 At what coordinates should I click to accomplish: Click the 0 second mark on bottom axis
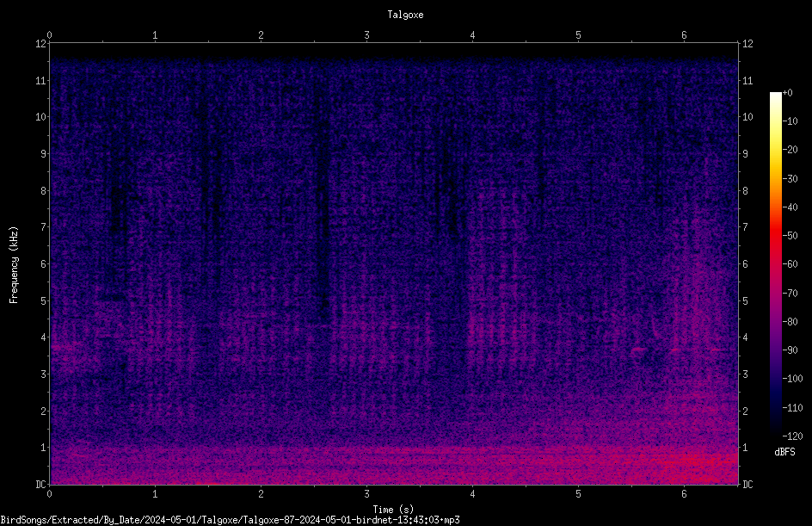(49, 494)
